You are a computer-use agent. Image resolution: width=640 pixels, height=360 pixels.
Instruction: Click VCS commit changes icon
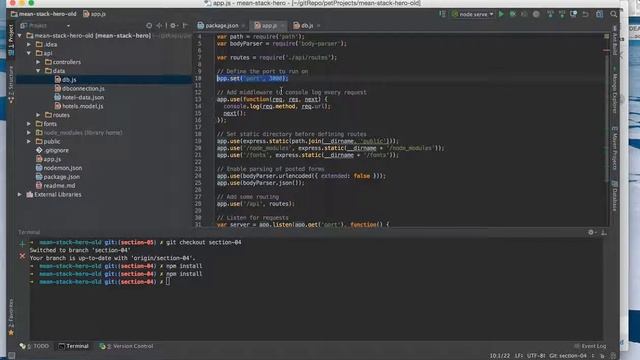(x=562, y=14)
